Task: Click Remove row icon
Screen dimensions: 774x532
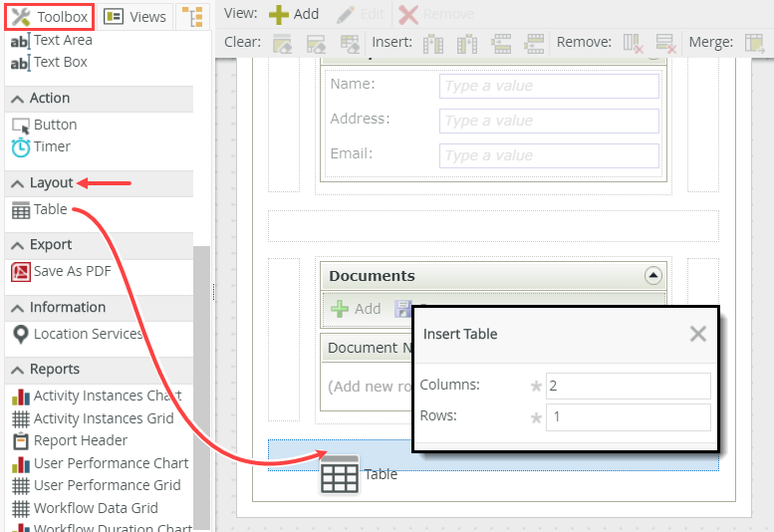Action: [665, 44]
